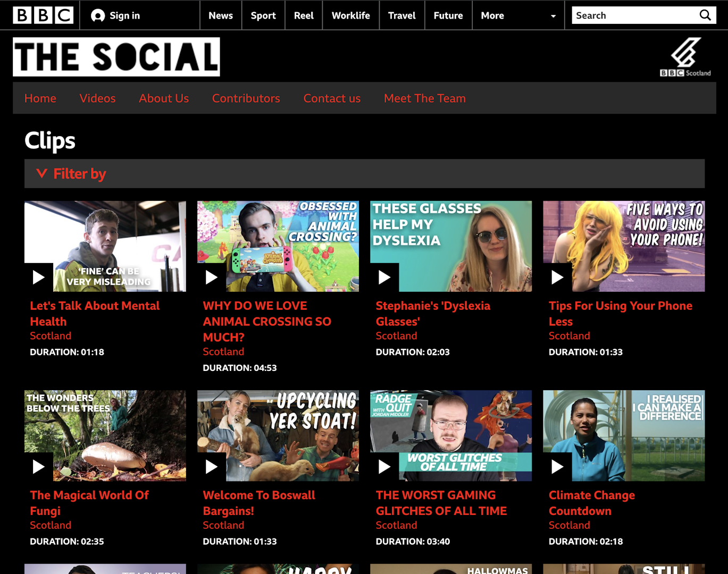Open the Sport section
This screenshot has height=574, width=728.
pos(263,15)
